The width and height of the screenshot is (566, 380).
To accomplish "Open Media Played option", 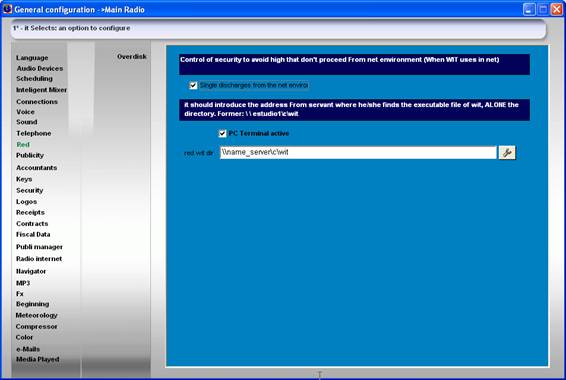I will (38, 359).
